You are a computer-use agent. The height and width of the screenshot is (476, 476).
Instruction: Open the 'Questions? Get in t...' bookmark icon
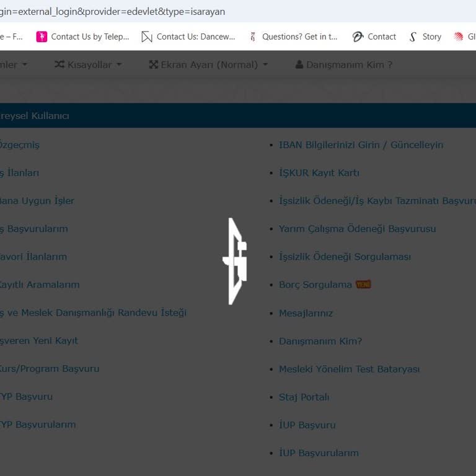[253, 37]
